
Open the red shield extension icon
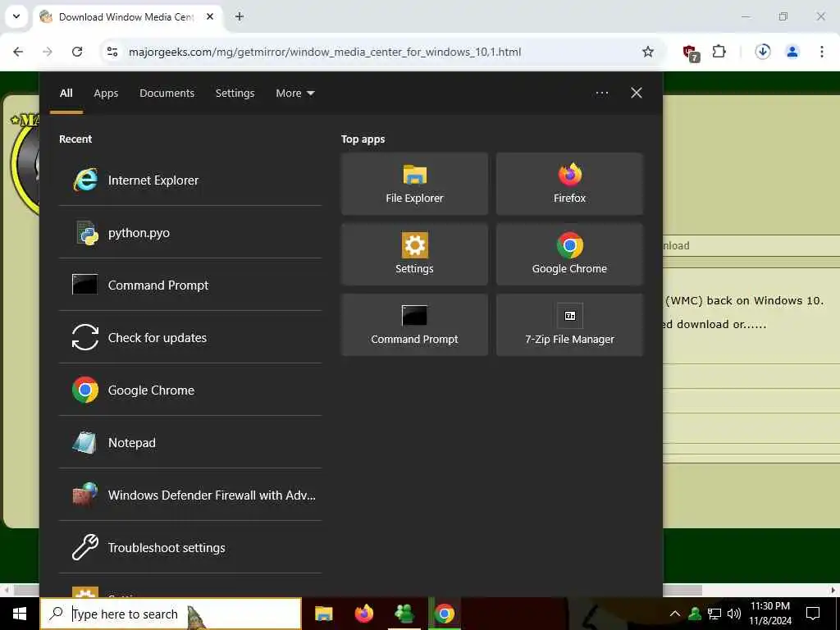point(690,52)
